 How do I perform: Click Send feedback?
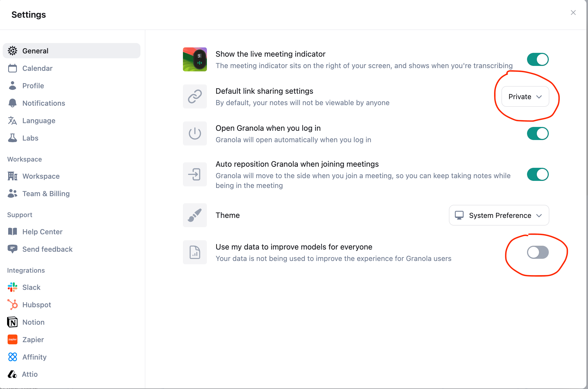[x=47, y=249]
